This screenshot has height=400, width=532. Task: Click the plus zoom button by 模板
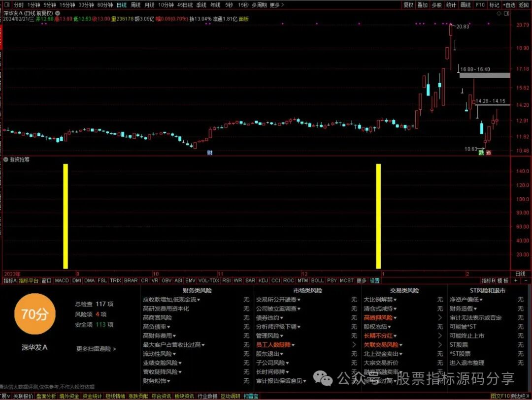(516, 280)
